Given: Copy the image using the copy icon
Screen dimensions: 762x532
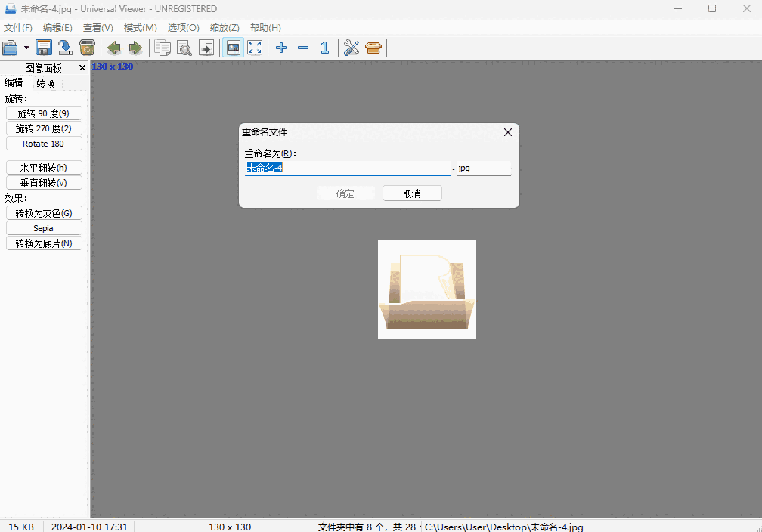Looking at the screenshot, I should tap(163, 48).
